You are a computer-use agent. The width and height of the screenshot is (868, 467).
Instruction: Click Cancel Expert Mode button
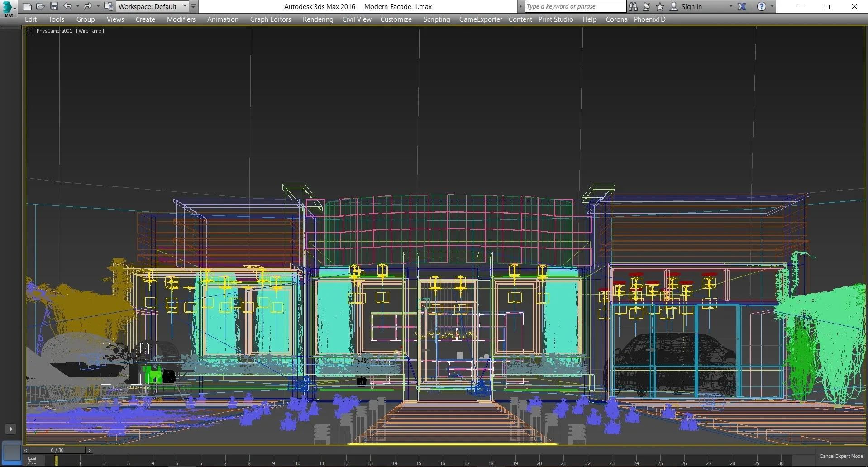tap(841, 456)
